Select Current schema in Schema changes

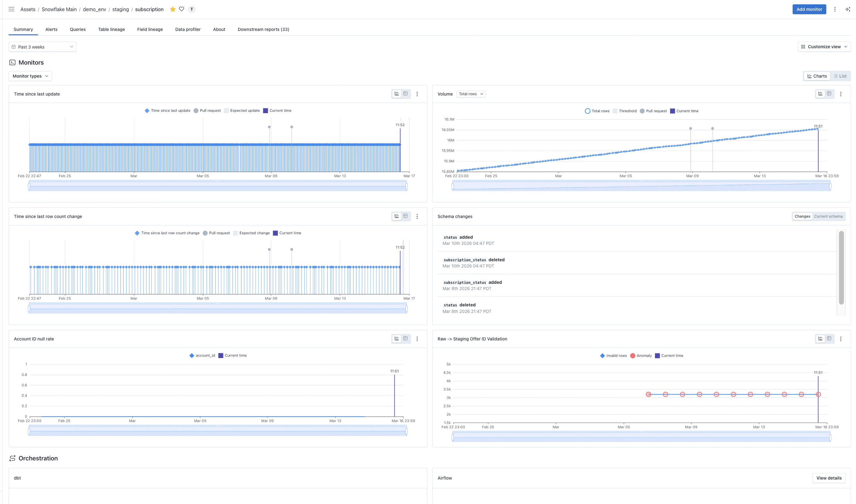pyautogui.click(x=828, y=216)
